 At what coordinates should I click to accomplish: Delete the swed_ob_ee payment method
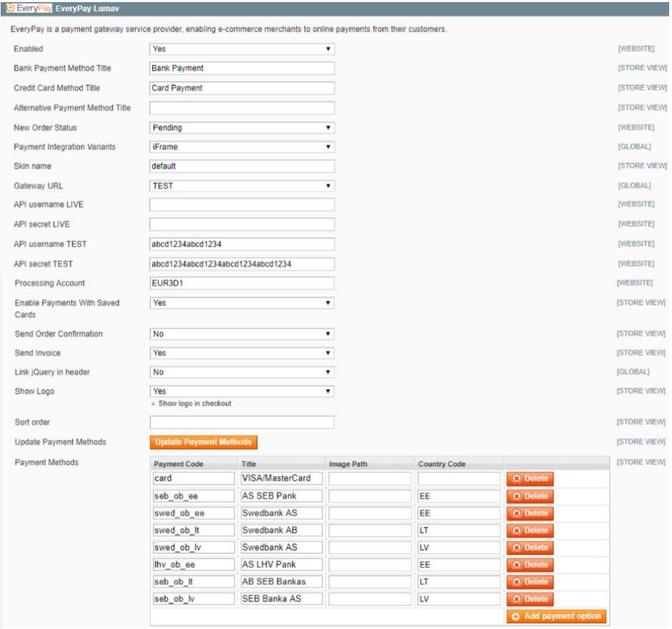(530, 513)
